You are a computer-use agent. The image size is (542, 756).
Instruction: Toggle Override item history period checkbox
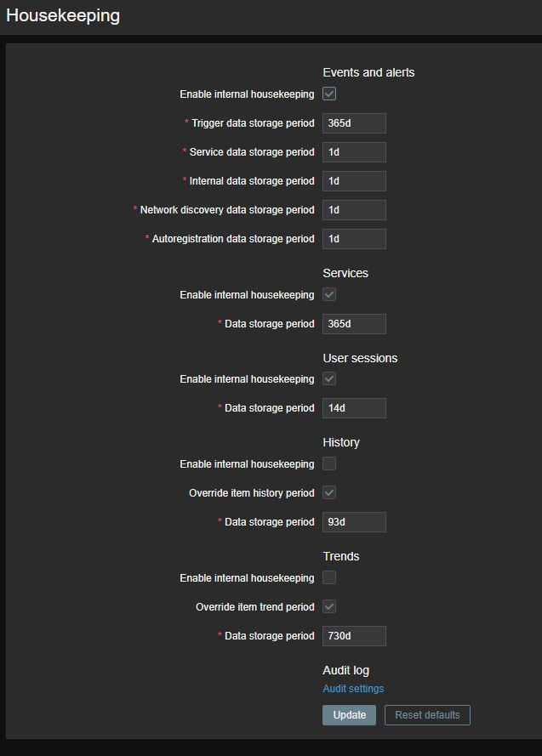[x=329, y=493]
